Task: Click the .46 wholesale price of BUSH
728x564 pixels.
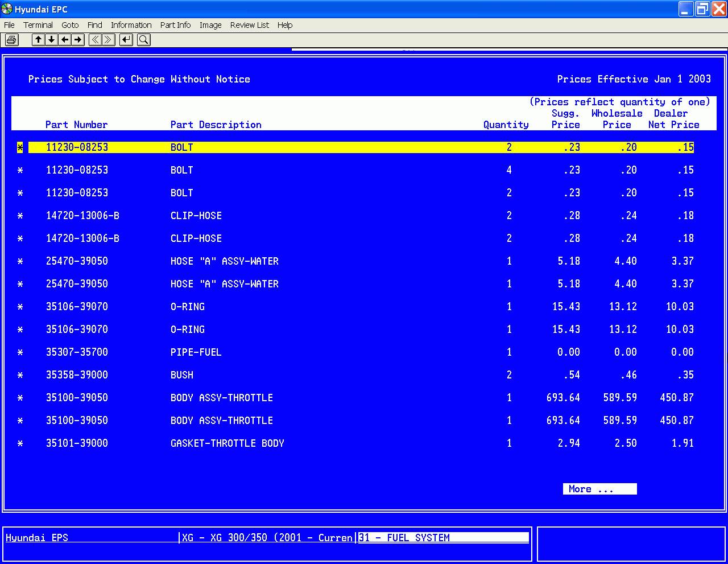Action: pos(629,375)
